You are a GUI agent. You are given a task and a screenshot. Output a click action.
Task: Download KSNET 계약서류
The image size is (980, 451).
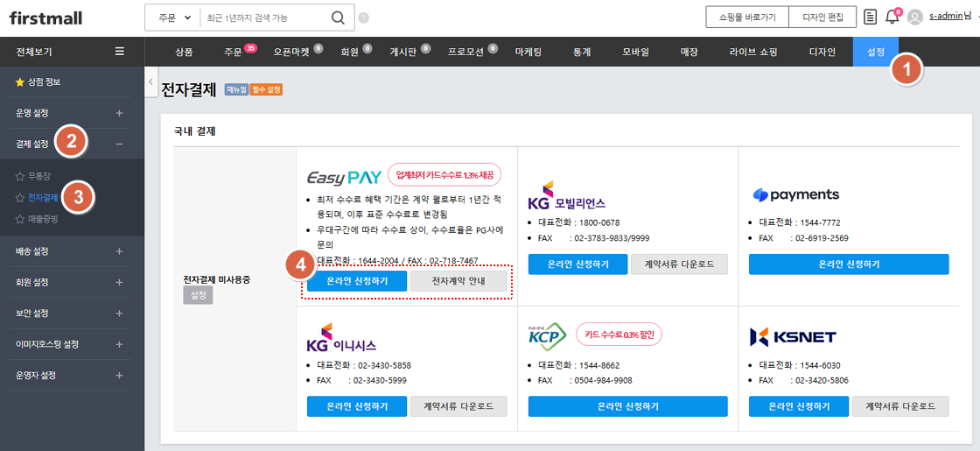(900, 406)
